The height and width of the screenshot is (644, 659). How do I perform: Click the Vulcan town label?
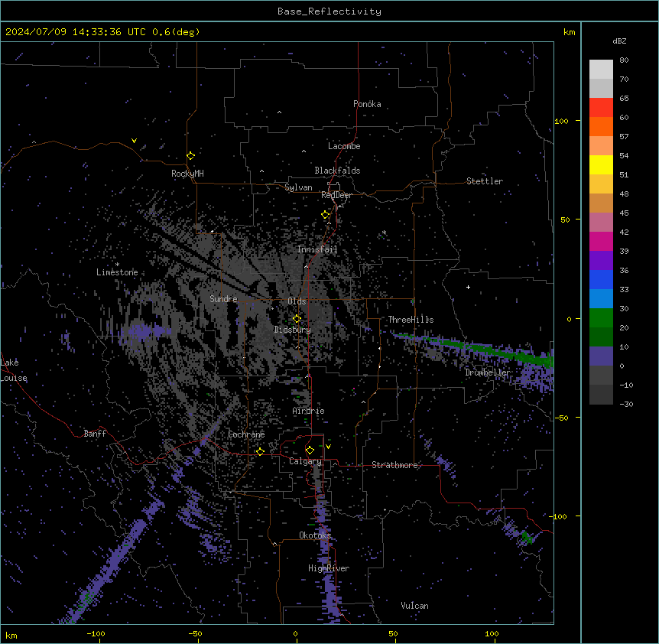pyautogui.click(x=415, y=606)
